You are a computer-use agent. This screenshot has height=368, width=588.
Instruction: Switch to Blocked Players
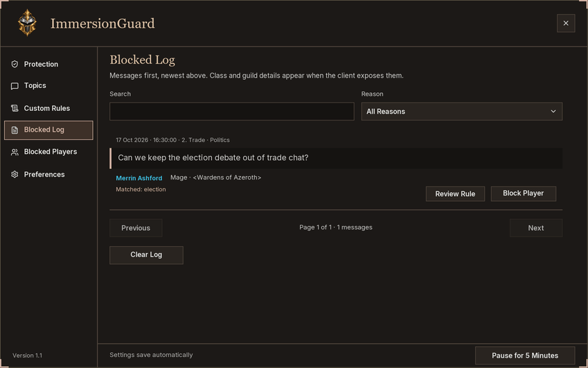(x=48, y=152)
